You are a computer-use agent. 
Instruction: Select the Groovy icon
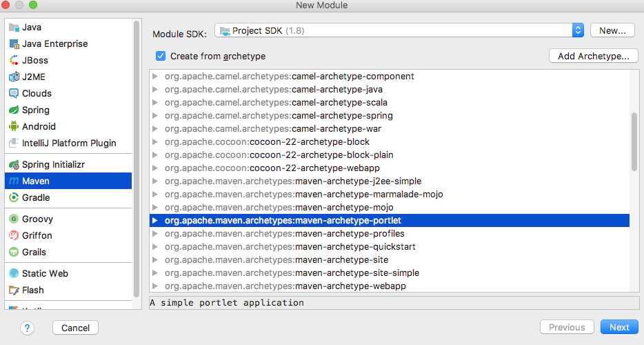pos(14,219)
